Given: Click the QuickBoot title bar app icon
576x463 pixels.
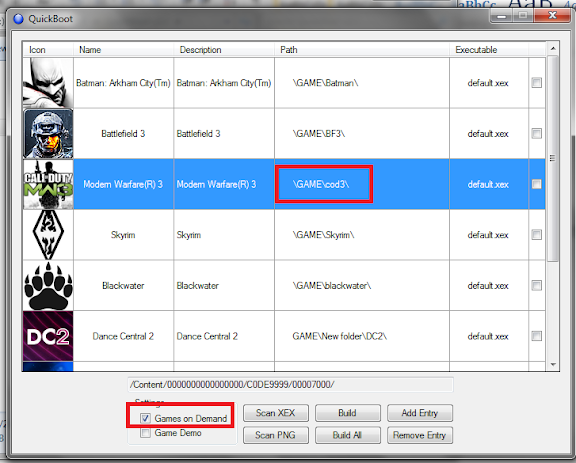Looking at the screenshot, I should [x=18, y=19].
